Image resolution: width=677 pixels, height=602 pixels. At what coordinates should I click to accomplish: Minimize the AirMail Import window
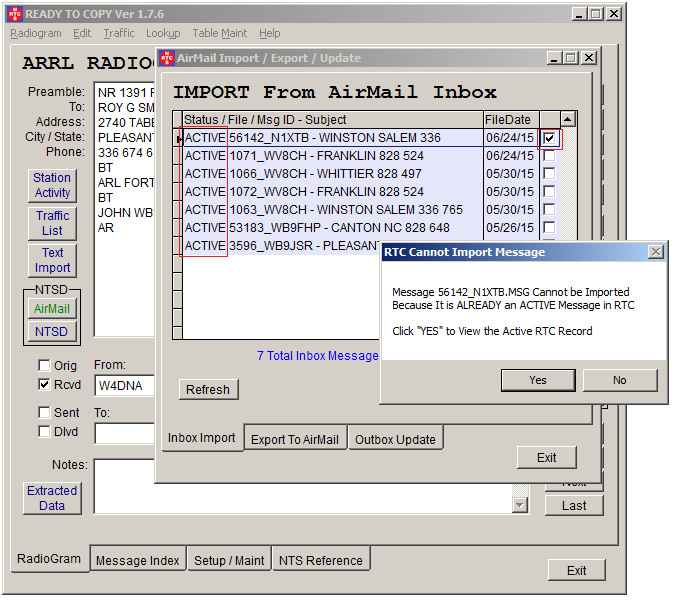coord(555,58)
